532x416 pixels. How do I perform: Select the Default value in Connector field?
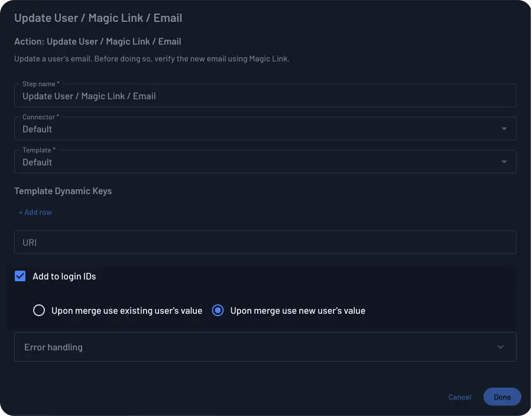(37, 129)
